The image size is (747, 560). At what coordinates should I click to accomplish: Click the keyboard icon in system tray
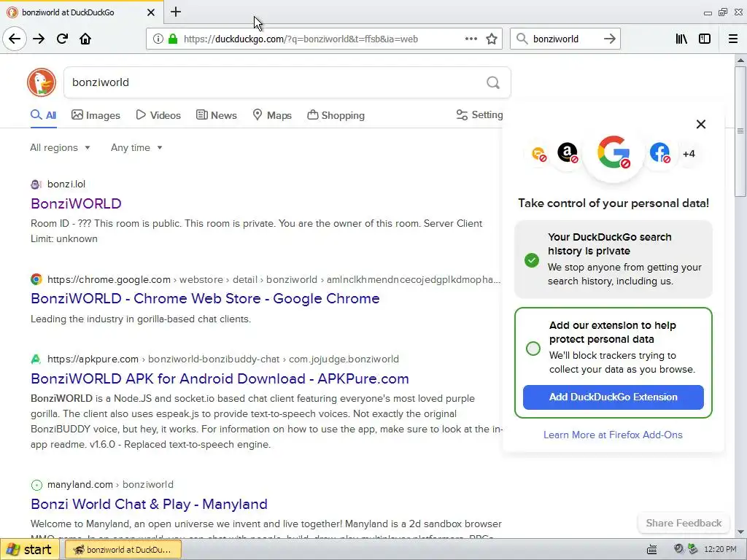(652, 550)
